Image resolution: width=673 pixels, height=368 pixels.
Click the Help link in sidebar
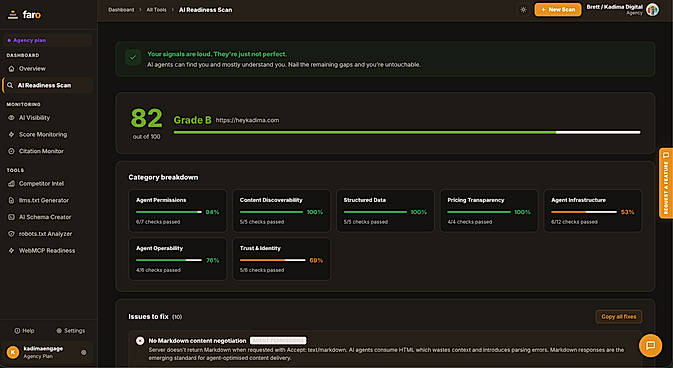(24, 331)
